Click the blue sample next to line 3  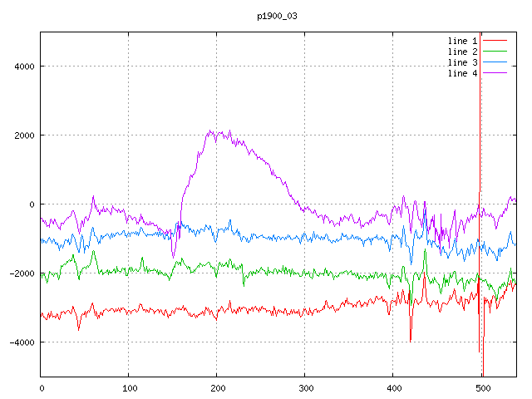495,62
